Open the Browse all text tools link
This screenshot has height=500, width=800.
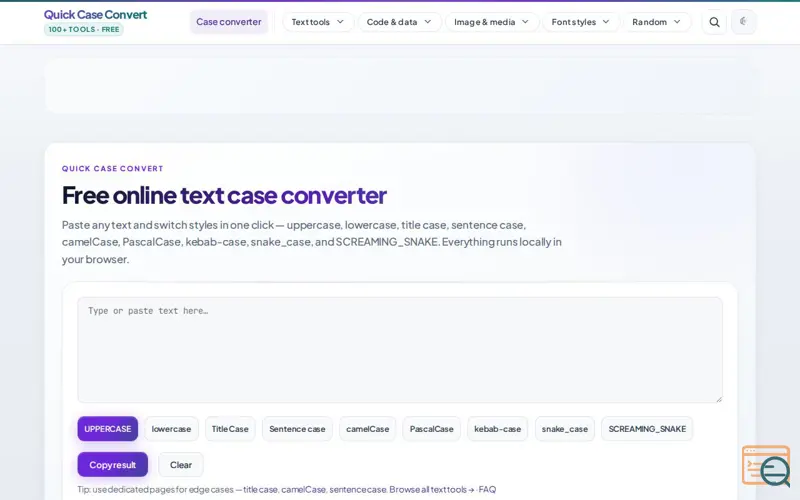432,490
